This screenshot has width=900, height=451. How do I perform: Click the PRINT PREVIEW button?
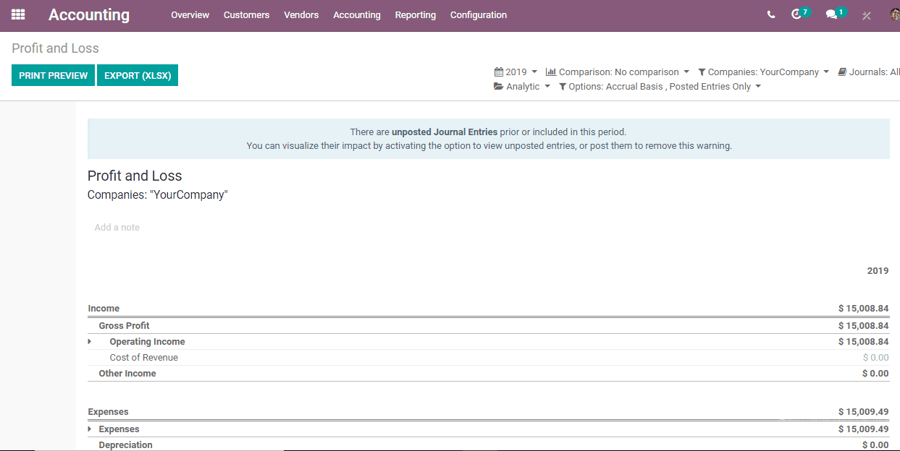point(53,75)
